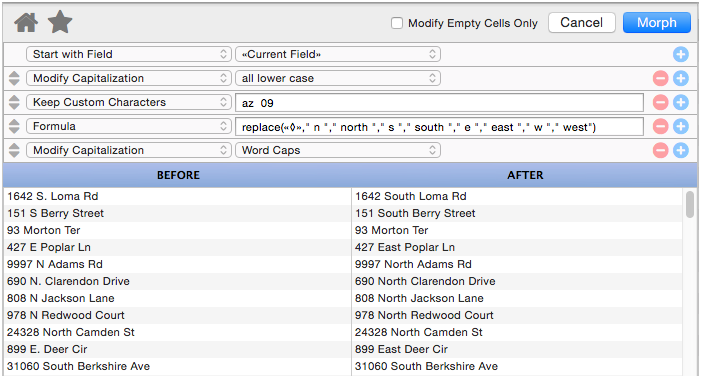Remove the Word Caps capitalization step

(660, 150)
